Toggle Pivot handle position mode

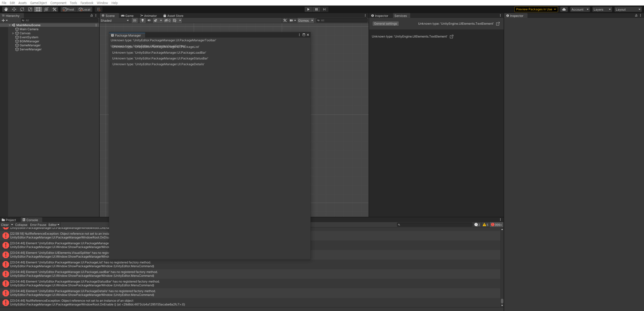[x=68, y=9]
